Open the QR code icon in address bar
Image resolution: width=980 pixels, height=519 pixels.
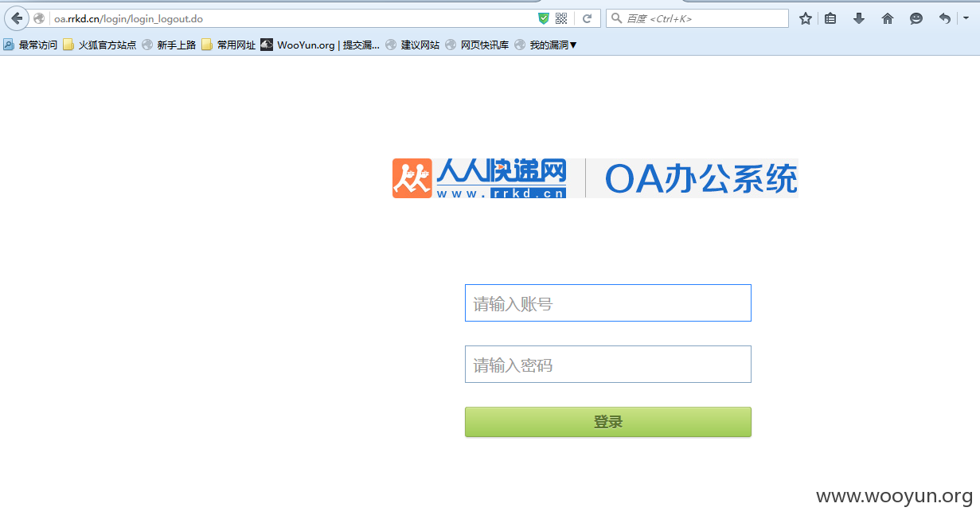(x=561, y=18)
